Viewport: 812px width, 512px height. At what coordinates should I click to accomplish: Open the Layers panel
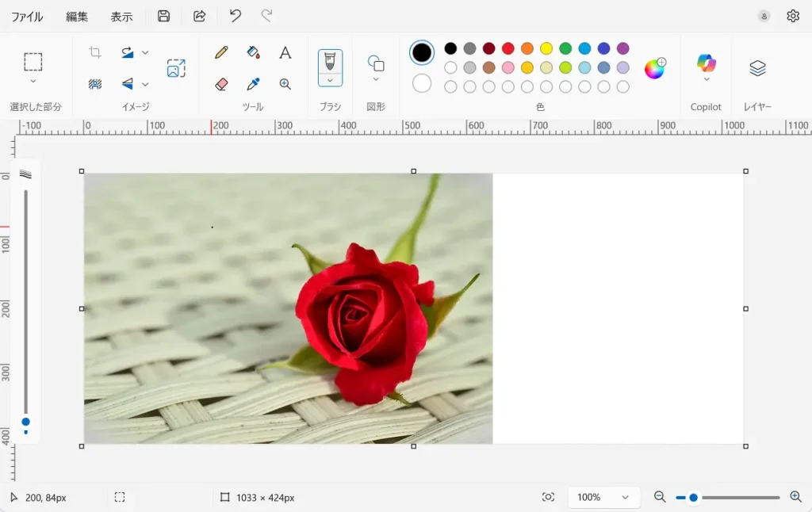click(x=757, y=68)
